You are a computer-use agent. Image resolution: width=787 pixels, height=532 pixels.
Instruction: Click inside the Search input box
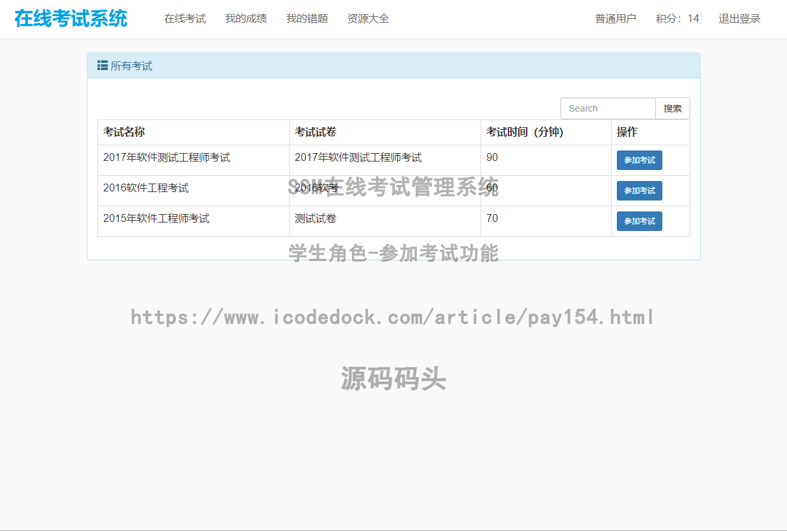[607, 108]
